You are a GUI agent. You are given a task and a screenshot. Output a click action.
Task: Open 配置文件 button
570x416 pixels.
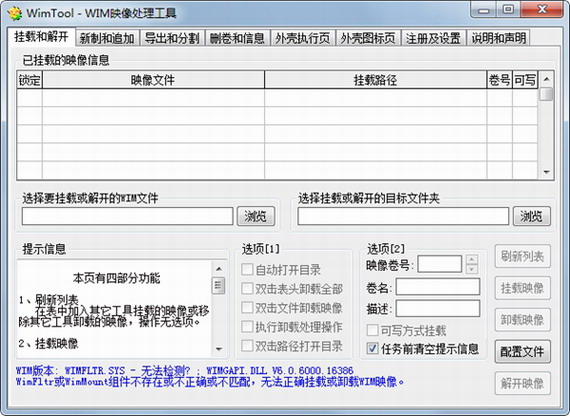point(522,352)
